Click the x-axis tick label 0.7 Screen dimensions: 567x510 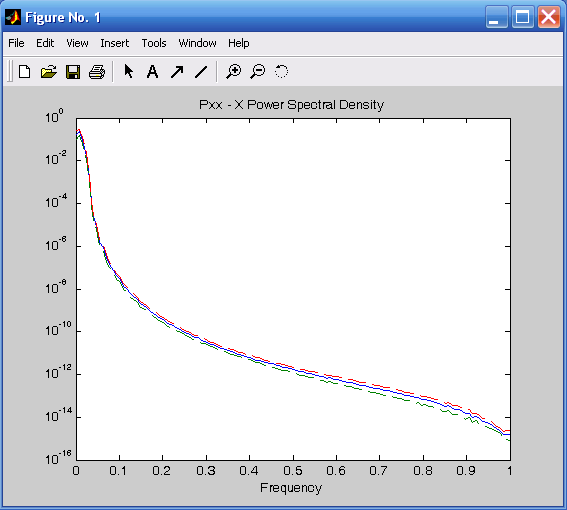pyautogui.click(x=379, y=471)
